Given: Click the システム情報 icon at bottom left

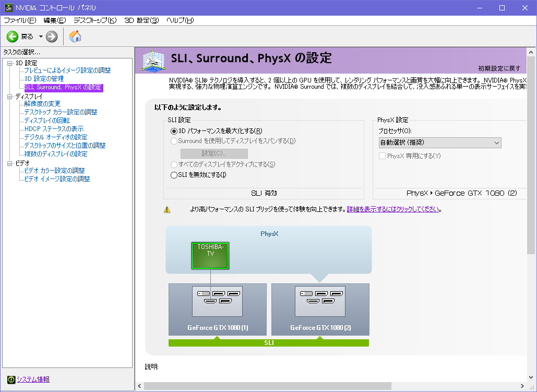Looking at the screenshot, I should click(11, 379).
